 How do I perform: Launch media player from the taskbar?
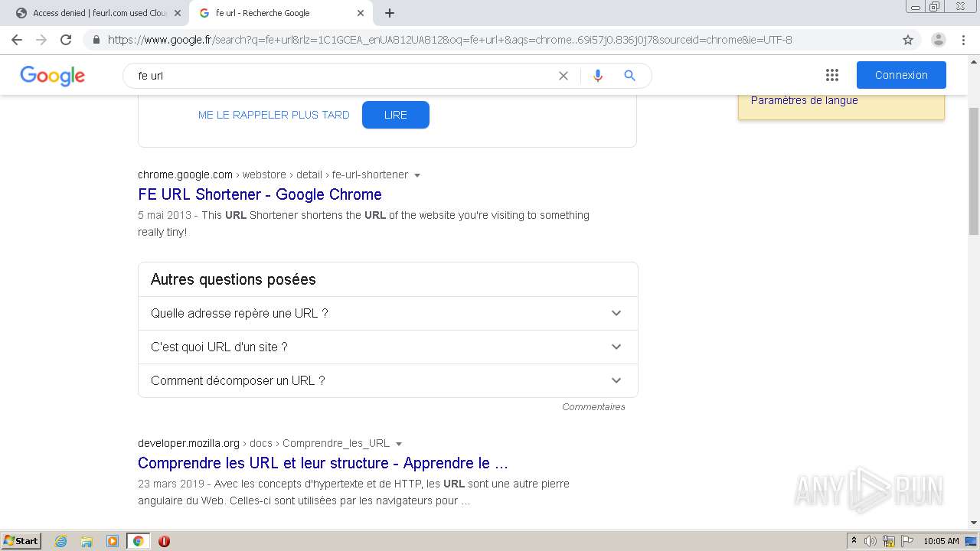click(113, 541)
